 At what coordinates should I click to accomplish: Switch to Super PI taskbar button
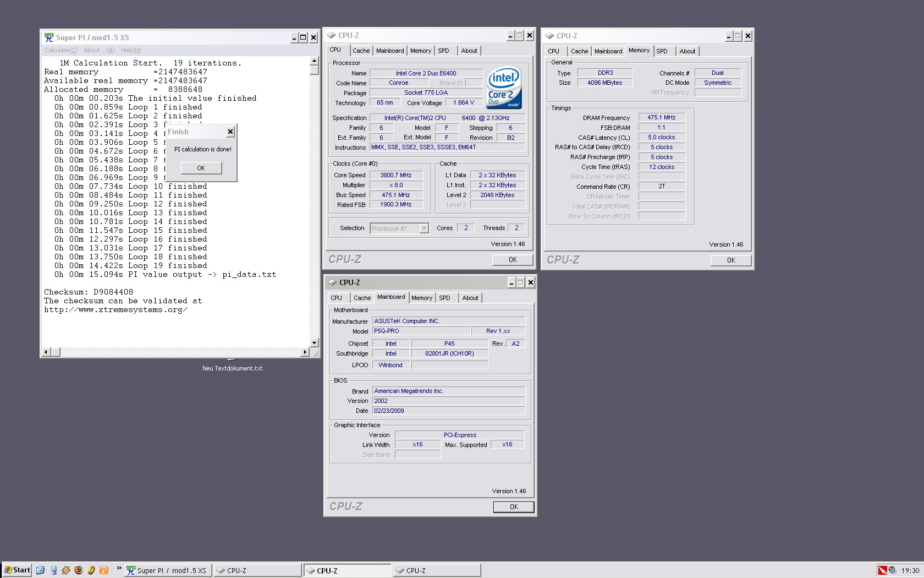[167, 570]
